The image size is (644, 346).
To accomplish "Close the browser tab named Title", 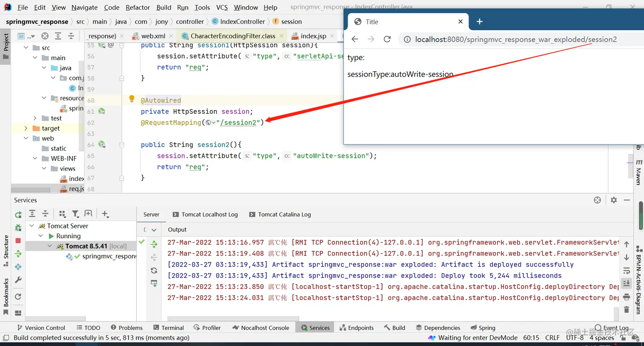I will click(460, 22).
